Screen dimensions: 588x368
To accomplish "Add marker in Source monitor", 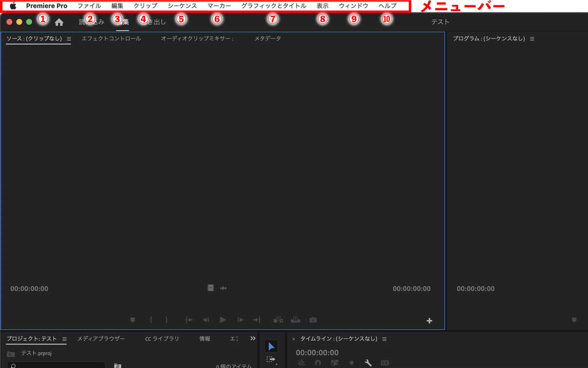I will [x=133, y=320].
